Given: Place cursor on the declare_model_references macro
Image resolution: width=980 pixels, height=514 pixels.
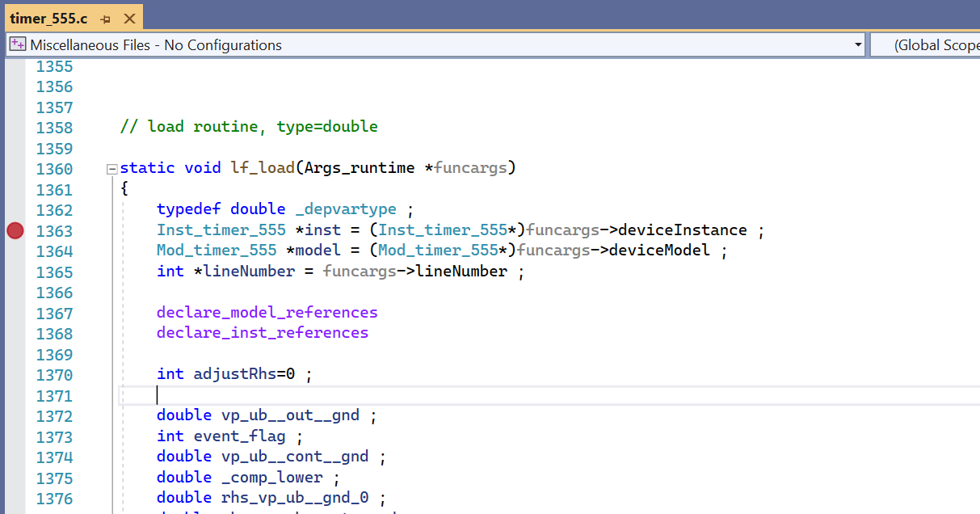Looking at the screenshot, I should [267, 313].
